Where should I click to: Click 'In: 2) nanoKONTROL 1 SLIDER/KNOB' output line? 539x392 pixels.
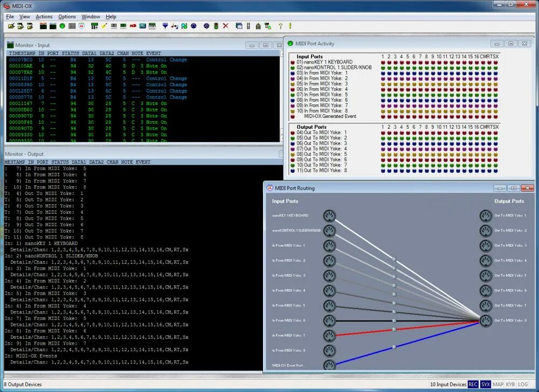point(51,256)
